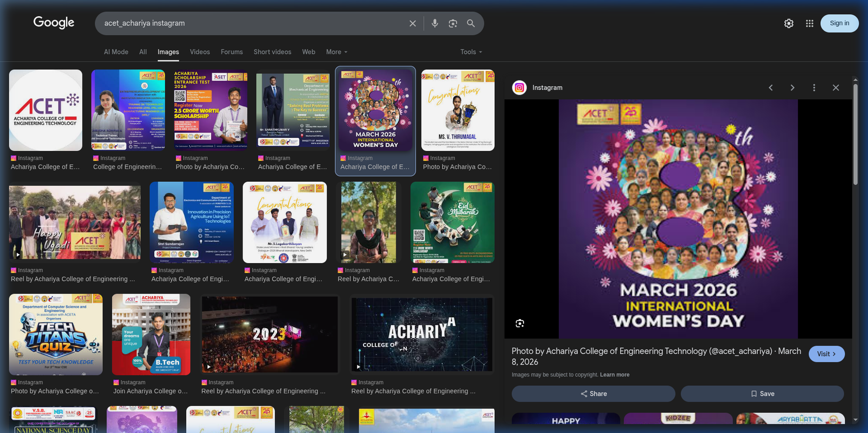Open the Acharya College dark reel thumbnail
This screenshot has height=433, width=868.
click(x=422, y=335)
